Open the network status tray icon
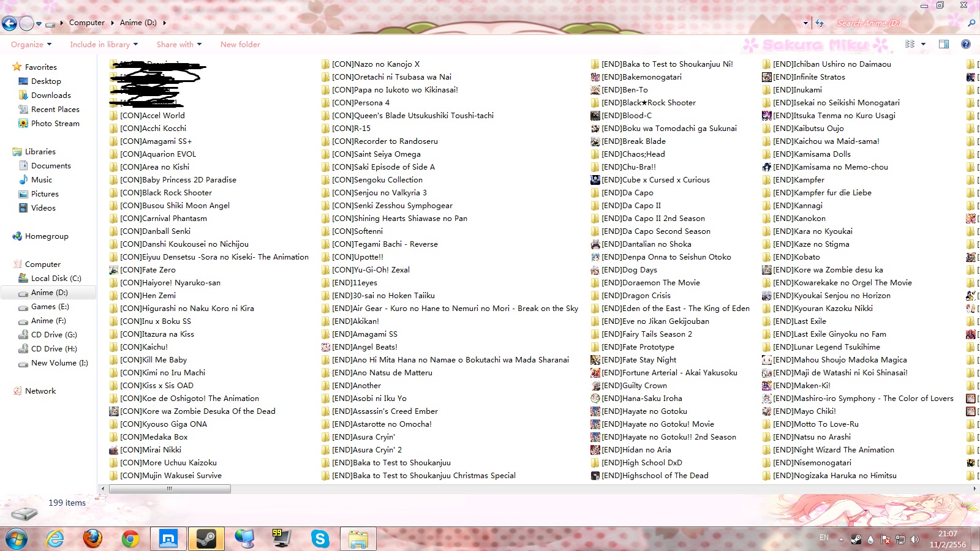This screenshot has height=551, width=980. 900,539
